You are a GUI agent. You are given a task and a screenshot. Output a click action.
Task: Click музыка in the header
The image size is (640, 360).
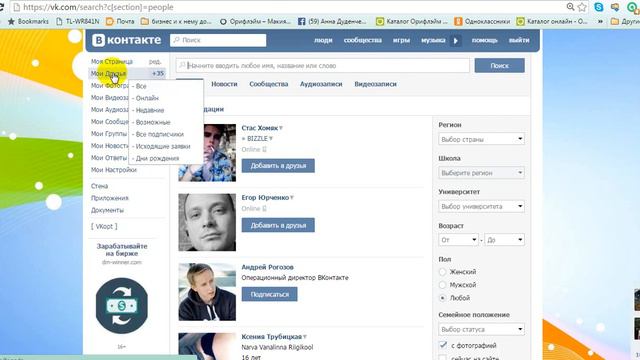[433, 40]
